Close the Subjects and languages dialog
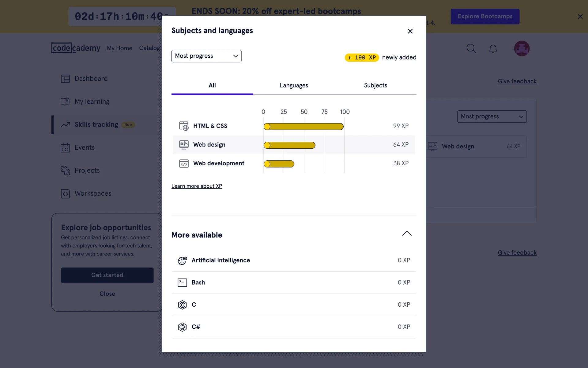588x368 pixels. coord(410,31)
